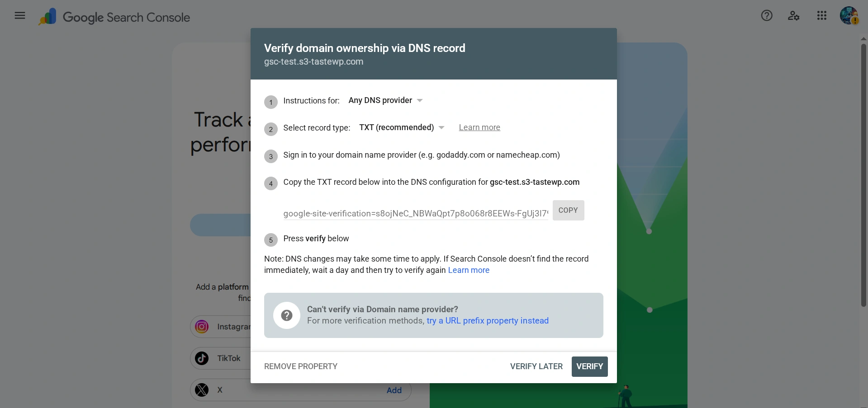Click the Instagram platform icon
Screen dimensions: 868x408
(202, 327)
